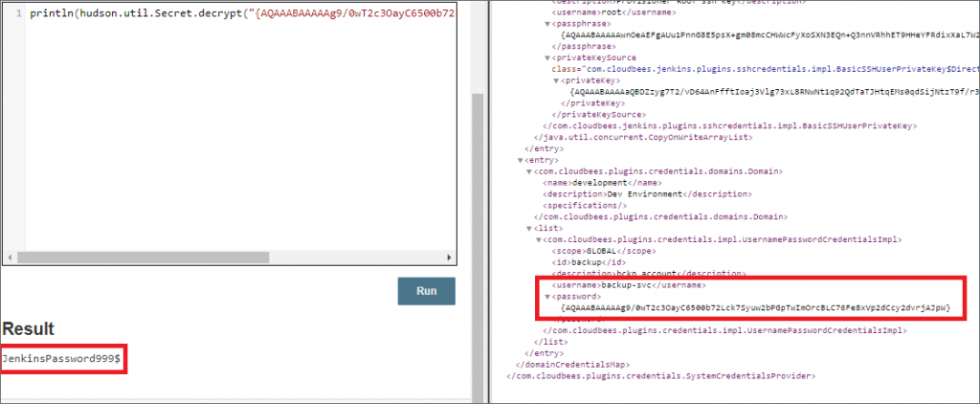Click the encrypted password value in braces

pos(756,307)
